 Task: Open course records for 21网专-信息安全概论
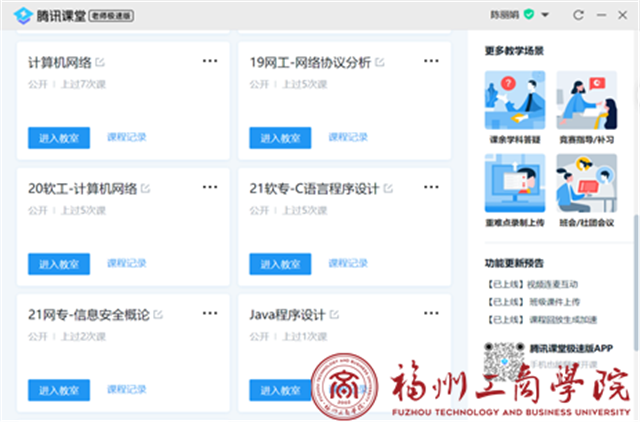tap(127, 389)
